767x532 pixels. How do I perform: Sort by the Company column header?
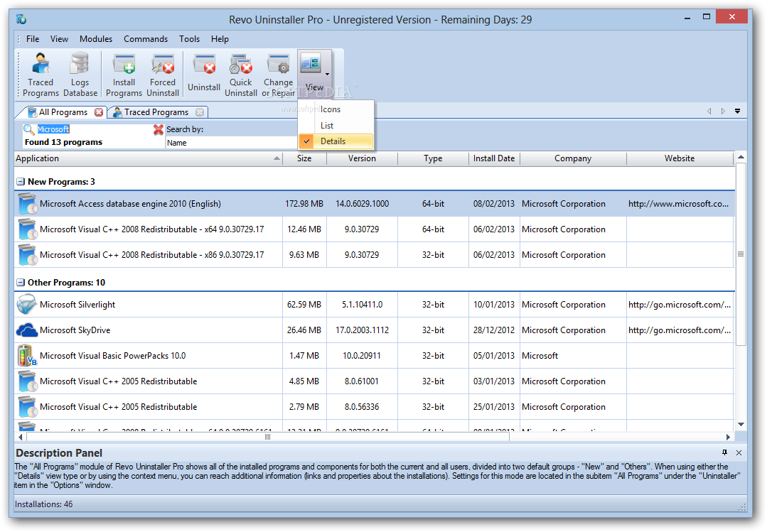coord(573,158)
